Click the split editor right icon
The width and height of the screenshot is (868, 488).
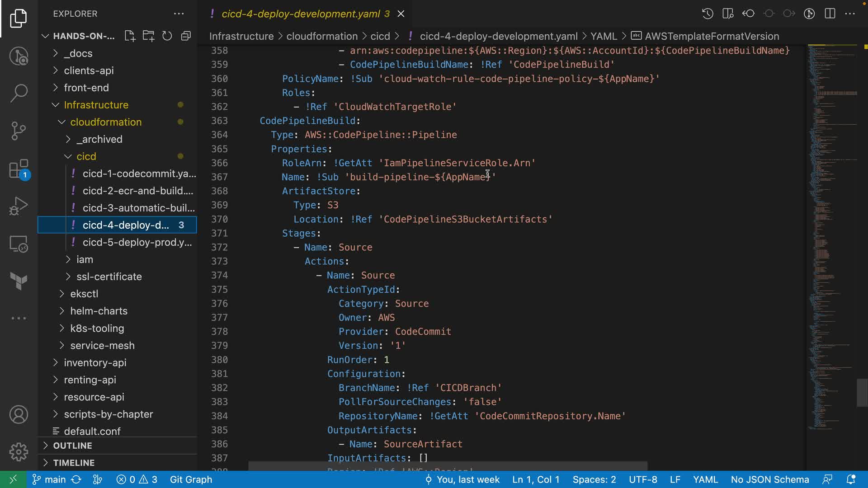(x=830, y=14)
